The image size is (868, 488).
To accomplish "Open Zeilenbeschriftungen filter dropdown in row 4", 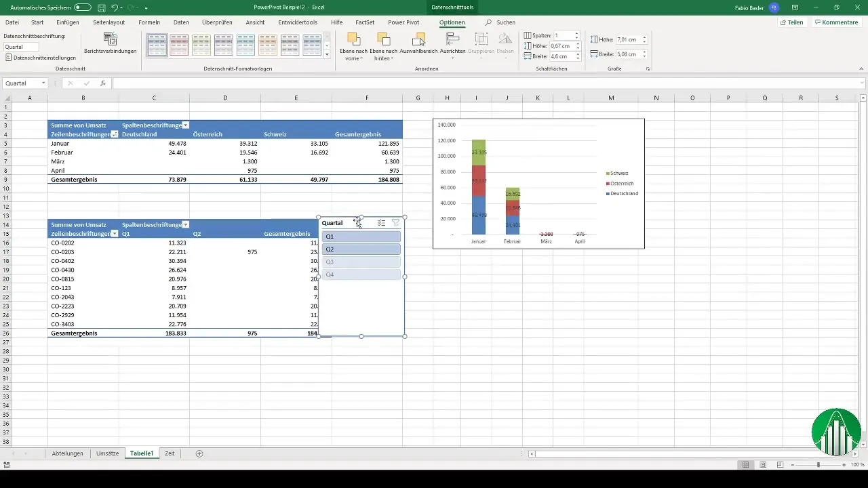I will click(x=115, y=134).
